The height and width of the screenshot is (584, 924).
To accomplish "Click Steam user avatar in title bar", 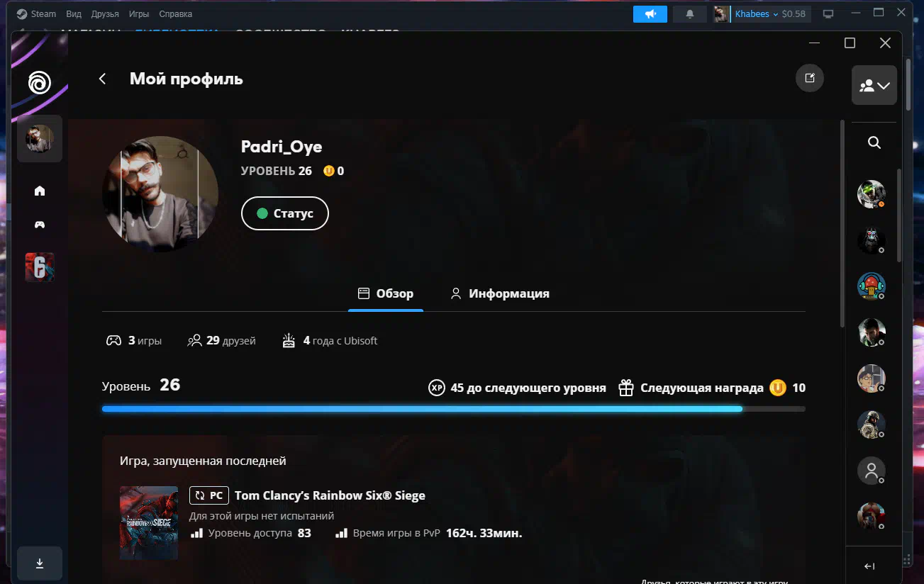I will (x=721, y=13).
